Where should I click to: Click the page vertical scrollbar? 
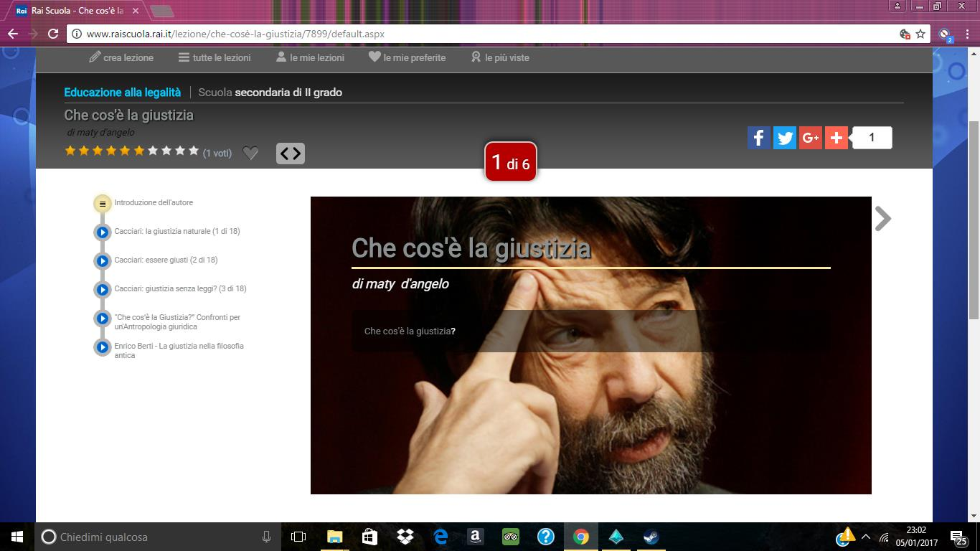(x=974, y=220)
